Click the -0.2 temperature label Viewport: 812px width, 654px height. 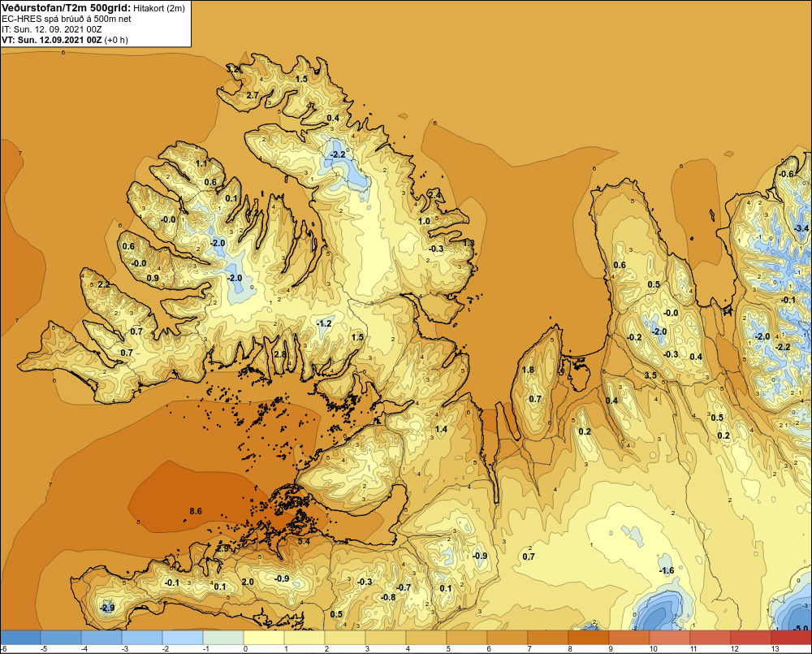click(634, 337)
